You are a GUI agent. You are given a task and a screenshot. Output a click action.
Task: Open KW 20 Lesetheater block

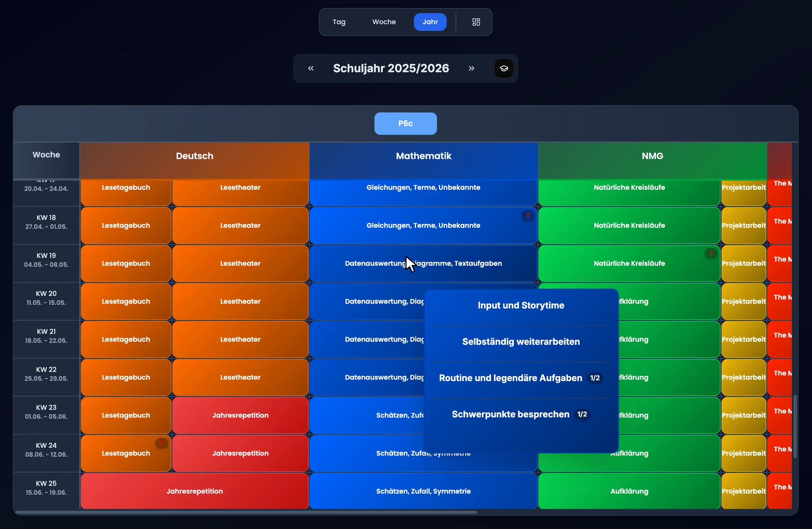click(240, 301)
